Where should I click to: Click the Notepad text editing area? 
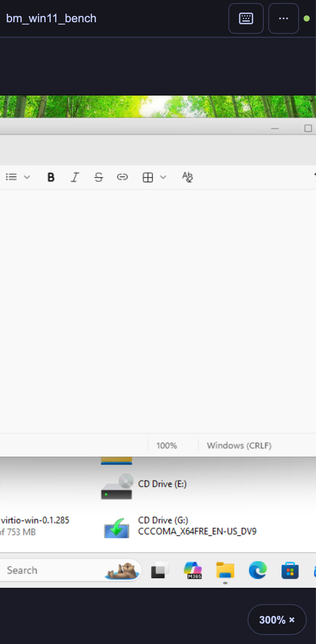point(158,311)
